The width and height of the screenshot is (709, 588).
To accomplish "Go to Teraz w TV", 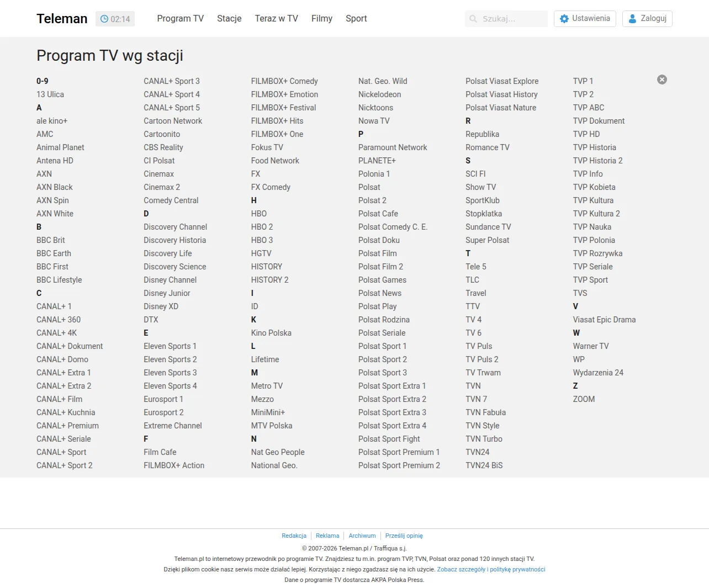I will [277, 19].
